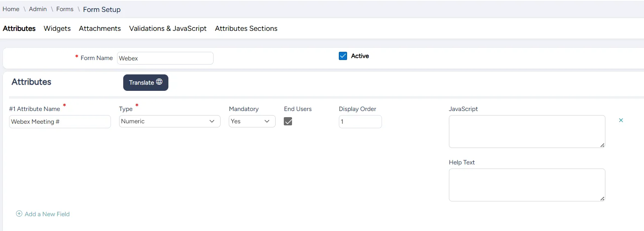The height and width of the screenshot is (231, 644).
Task: Click the Mandatory column label
Action: click(x=244, y=109)
